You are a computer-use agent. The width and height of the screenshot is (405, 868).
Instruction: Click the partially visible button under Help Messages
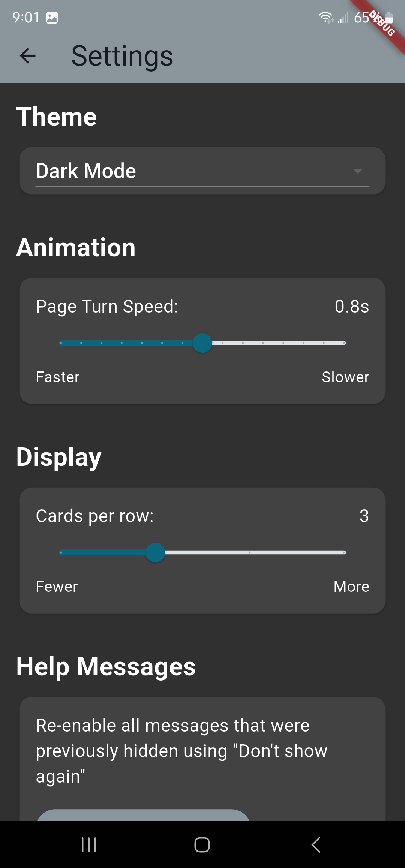[x=143, y=815]
